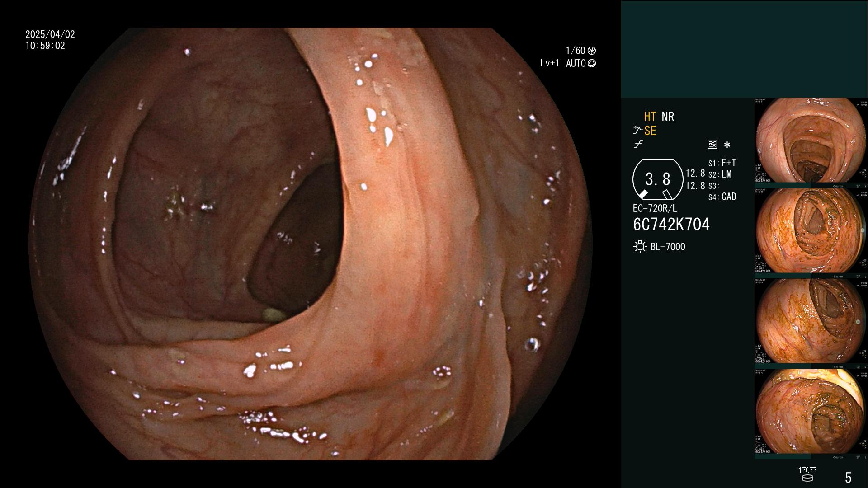Image resolution: width=868 pixels, height=488 pixels.
Task: Click the storage disk icon under 17077
Action: coord(807,479)
